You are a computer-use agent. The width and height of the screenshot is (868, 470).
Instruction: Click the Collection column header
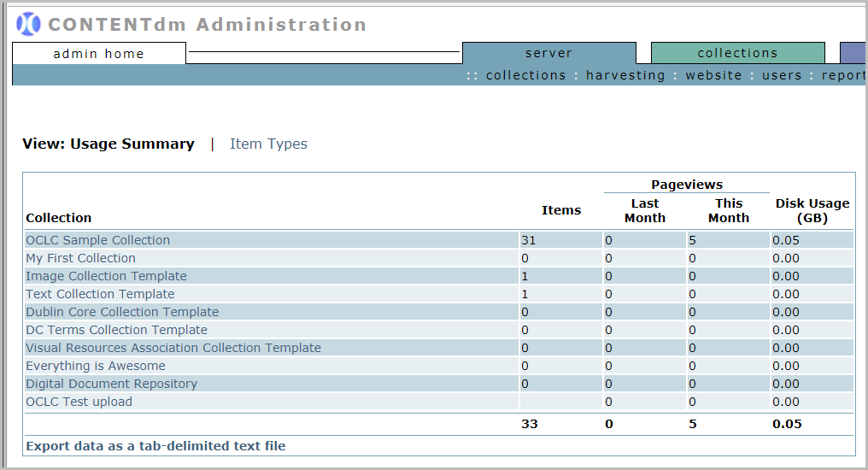(59, 218)
